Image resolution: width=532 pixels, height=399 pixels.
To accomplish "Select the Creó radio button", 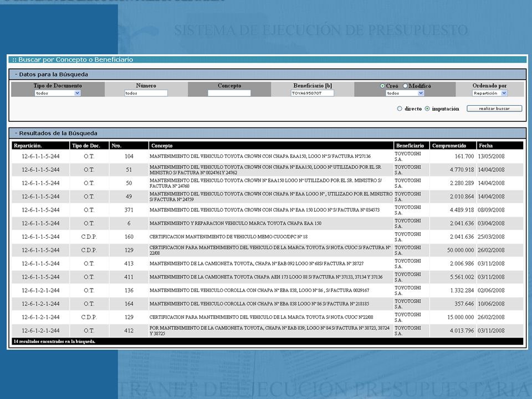I will coord(382,86).
